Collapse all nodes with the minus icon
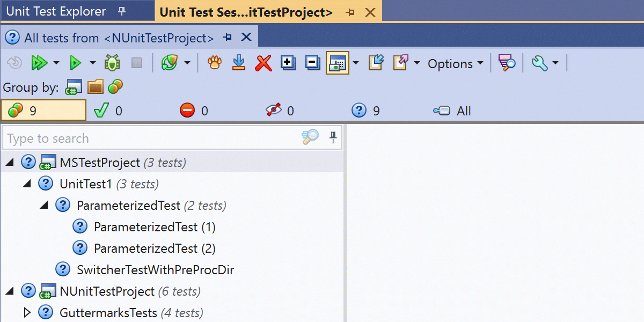This screenshot has width=644, height=322. pyautogui.click(x=312, y=63)
